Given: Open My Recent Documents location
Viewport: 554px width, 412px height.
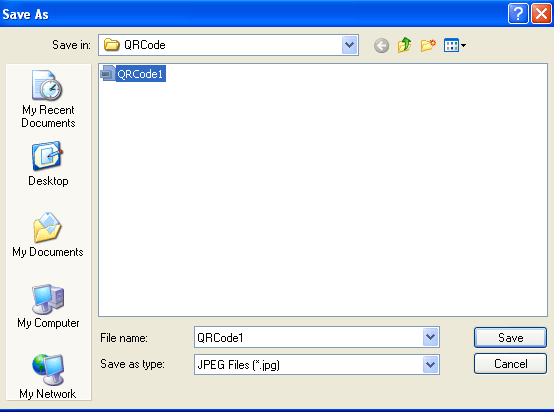Looking at the screenshot, I should click(48, 99).
